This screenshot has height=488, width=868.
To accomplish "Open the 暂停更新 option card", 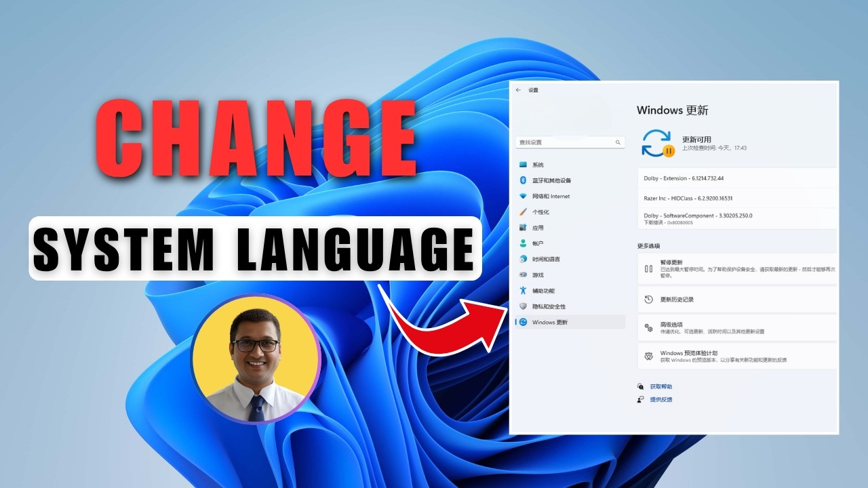I will pos(737,269).
